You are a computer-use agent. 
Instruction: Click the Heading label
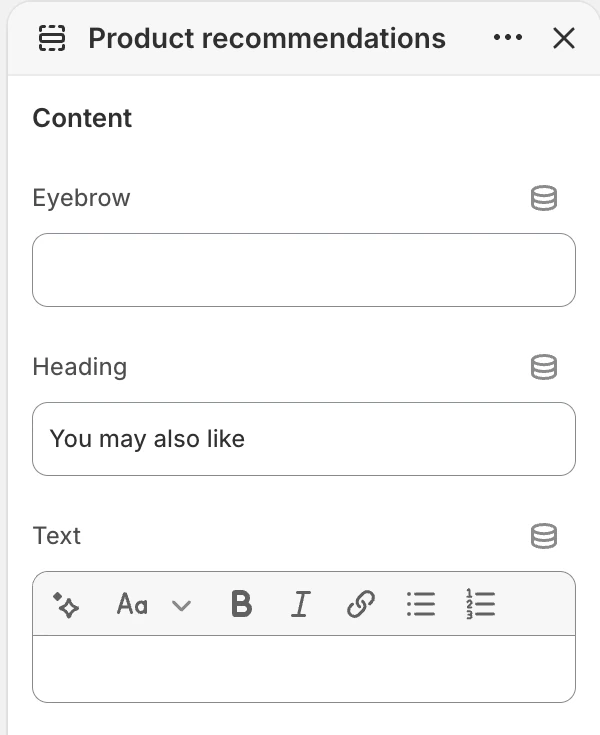point(80,367)
